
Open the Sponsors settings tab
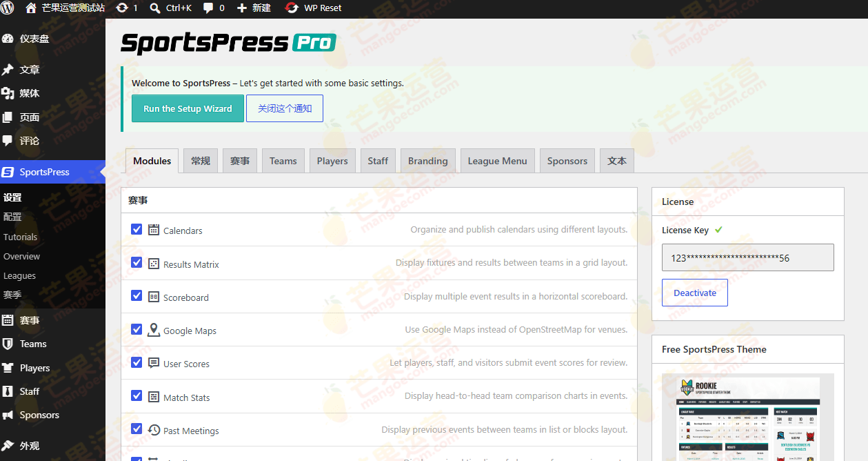pyautogui.click(x=567, y=161)
